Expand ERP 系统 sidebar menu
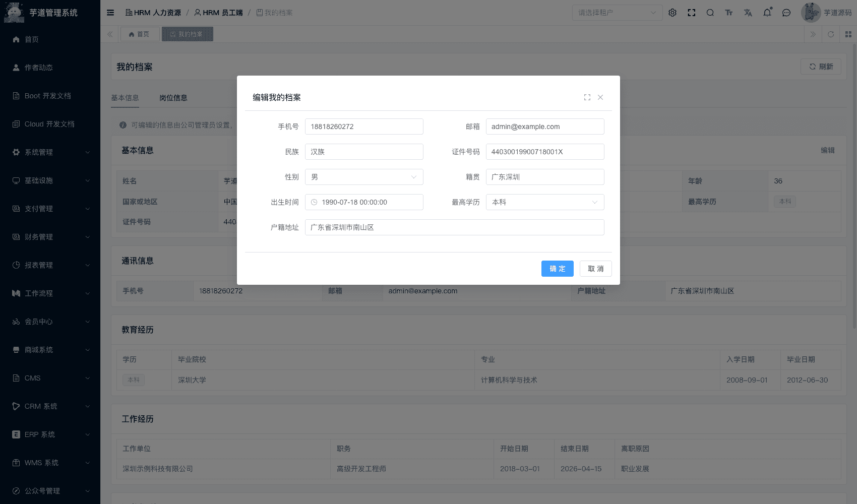The image size is (857, 504). (50, 434)
